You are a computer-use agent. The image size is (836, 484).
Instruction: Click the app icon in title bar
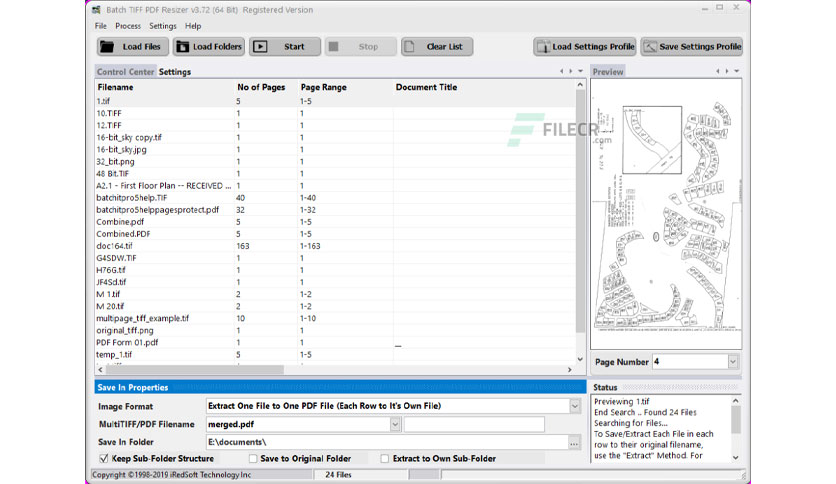(x=96, y=10)
